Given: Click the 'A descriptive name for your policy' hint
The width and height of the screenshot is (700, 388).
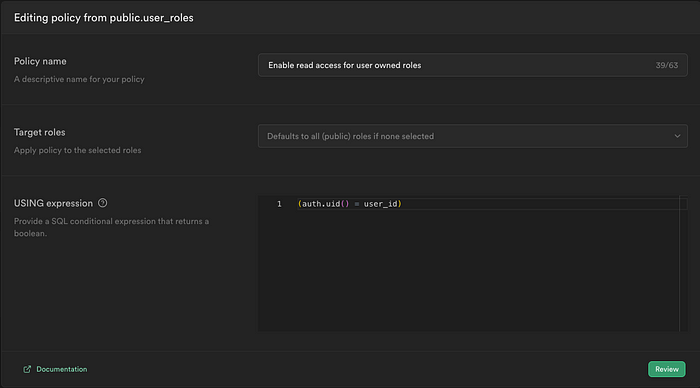Looking at the screenshot, I should 79,79.
